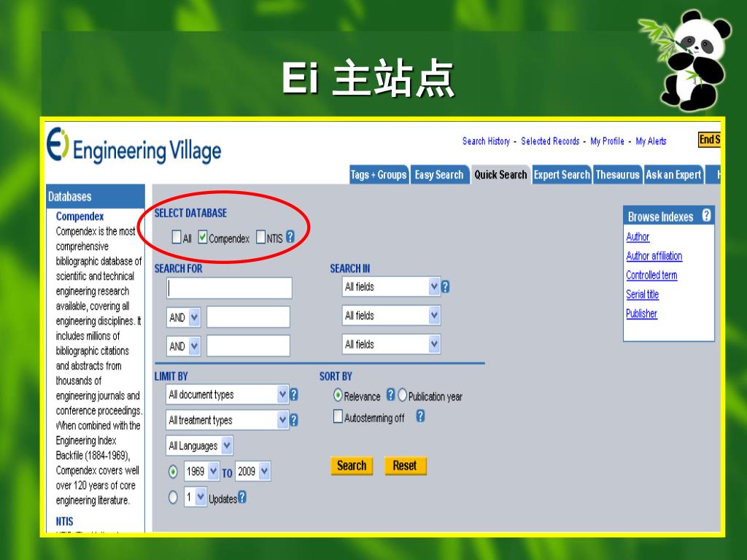The width and height of the screenshot is (747, 560).
Task: Select the Relevance sort radio button
Action: tap(338, 395)
